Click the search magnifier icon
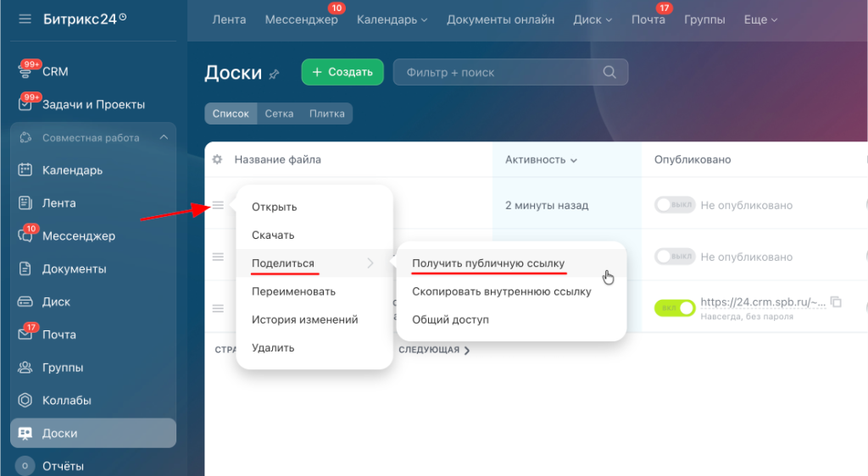 click(x=609, y=73)
